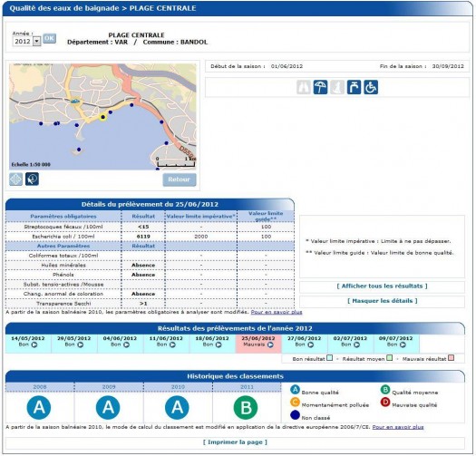Click the 2011 year column header

coord(247,387)
